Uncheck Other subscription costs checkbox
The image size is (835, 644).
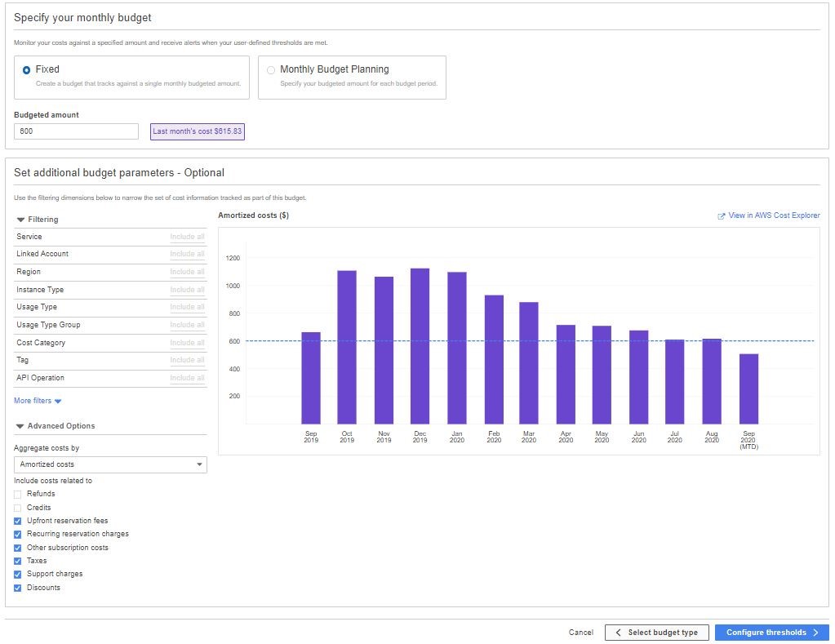point(18,549)
